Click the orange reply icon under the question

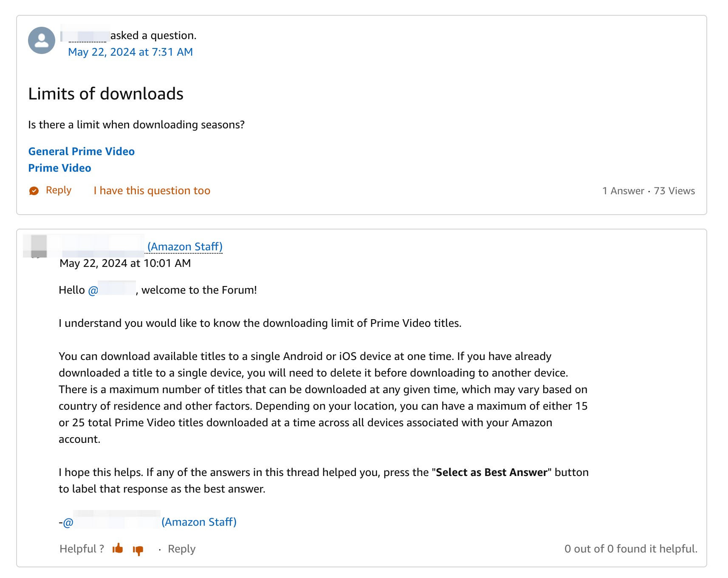(34, 191)
